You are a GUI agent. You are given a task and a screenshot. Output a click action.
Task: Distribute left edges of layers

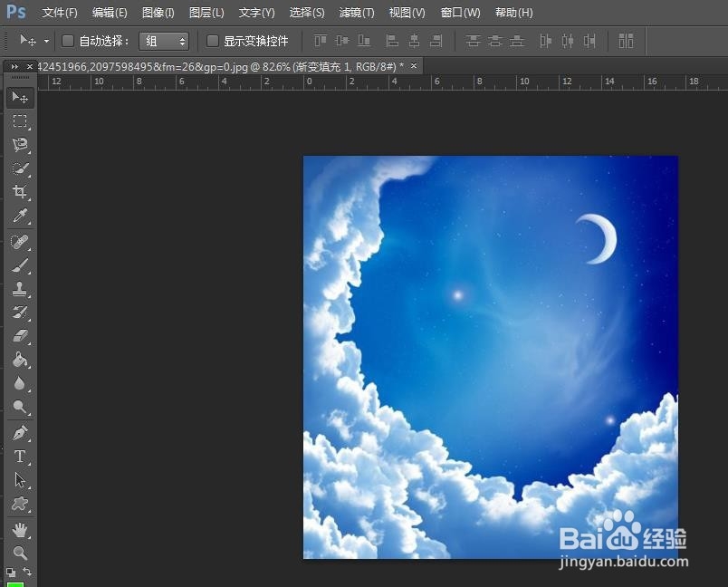point(545,41)
